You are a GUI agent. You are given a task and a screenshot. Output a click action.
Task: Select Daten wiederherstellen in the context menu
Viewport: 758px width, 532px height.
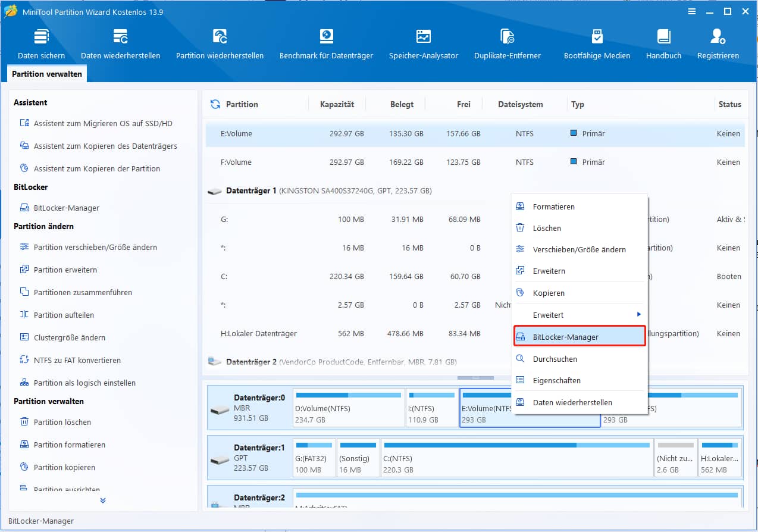(x=580, y=402)
